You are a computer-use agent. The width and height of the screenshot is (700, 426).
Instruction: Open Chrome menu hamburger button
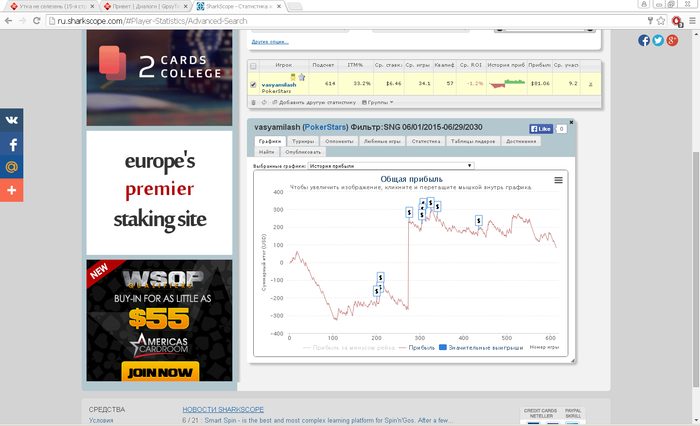pos(692,21)
